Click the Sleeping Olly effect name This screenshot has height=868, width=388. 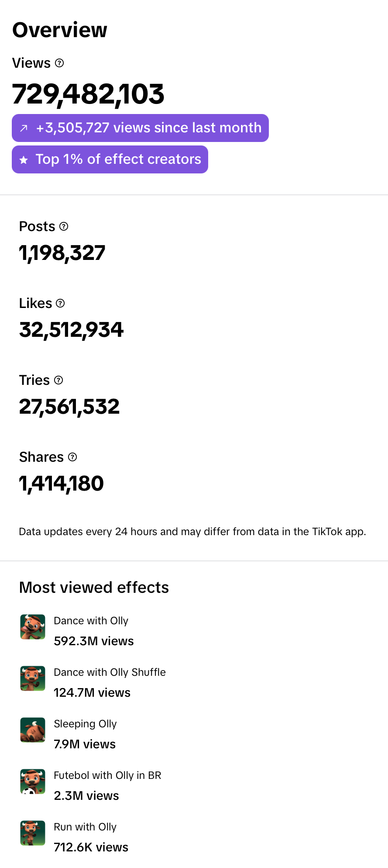[x=85, y=724]
